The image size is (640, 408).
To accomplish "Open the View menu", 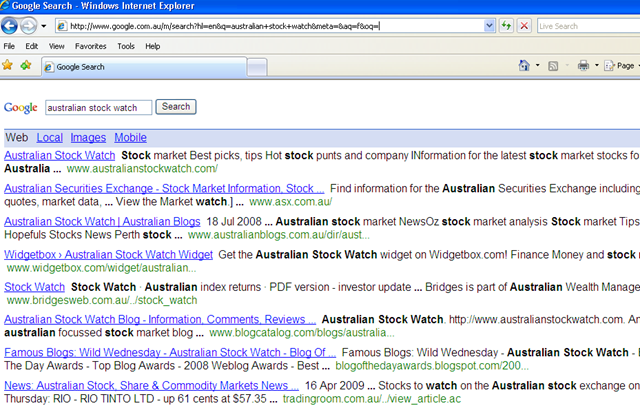I will [x=57, y=46].
